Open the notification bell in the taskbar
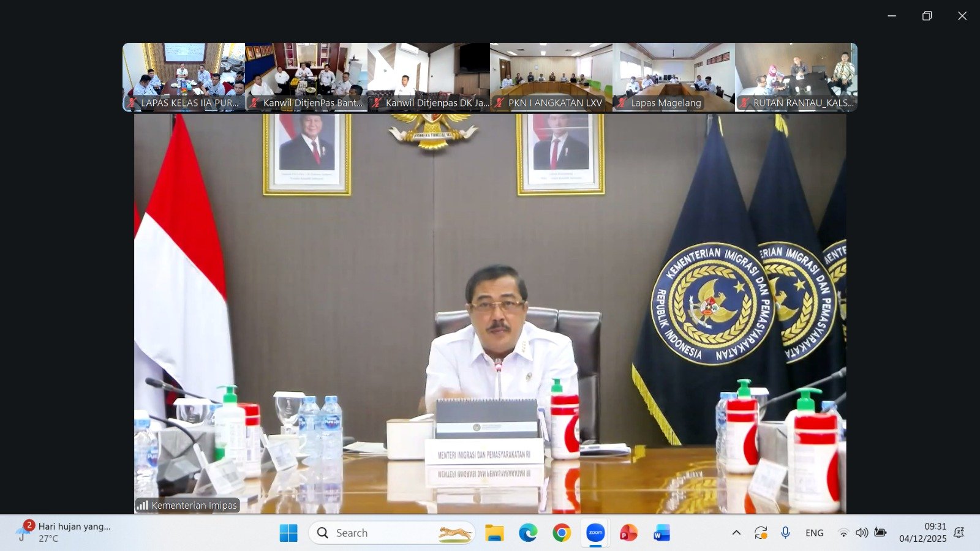This screenshot has height=551, width=980. coord(959,533)
